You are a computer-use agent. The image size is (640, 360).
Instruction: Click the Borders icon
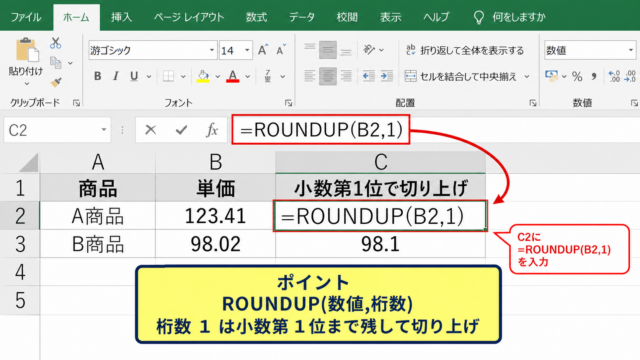click(168, 76)
